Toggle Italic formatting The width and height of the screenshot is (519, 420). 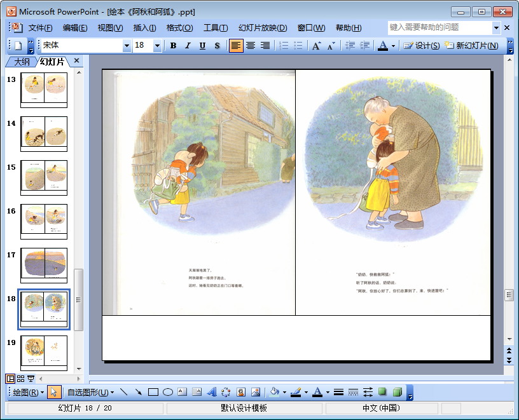click(188, 46)
